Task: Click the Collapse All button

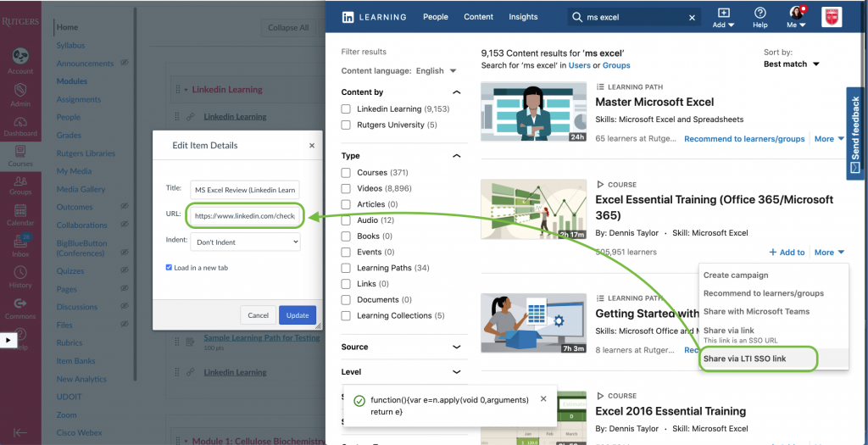Action: [288, 28]
